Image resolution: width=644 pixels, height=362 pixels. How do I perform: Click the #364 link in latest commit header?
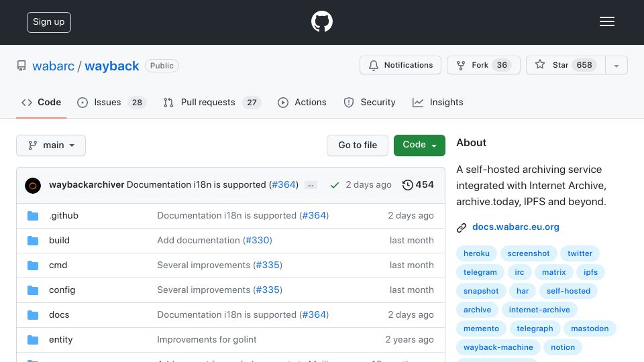click(x=284, y=185)
